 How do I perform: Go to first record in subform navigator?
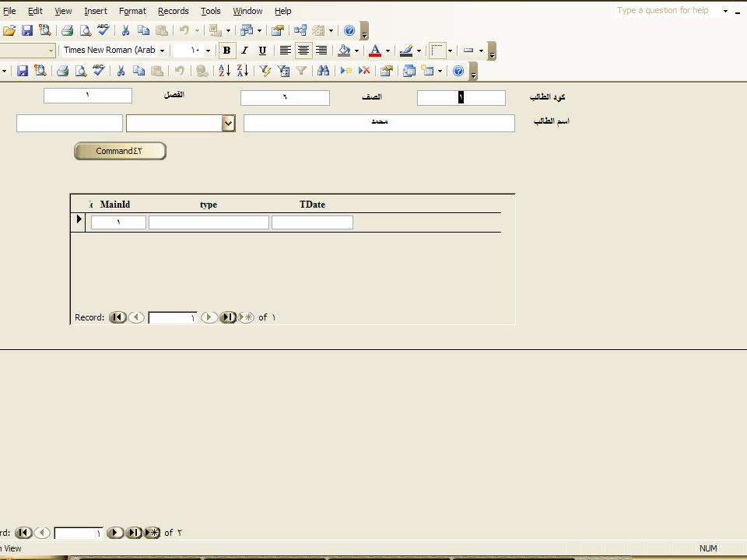(x=117, y=317)
